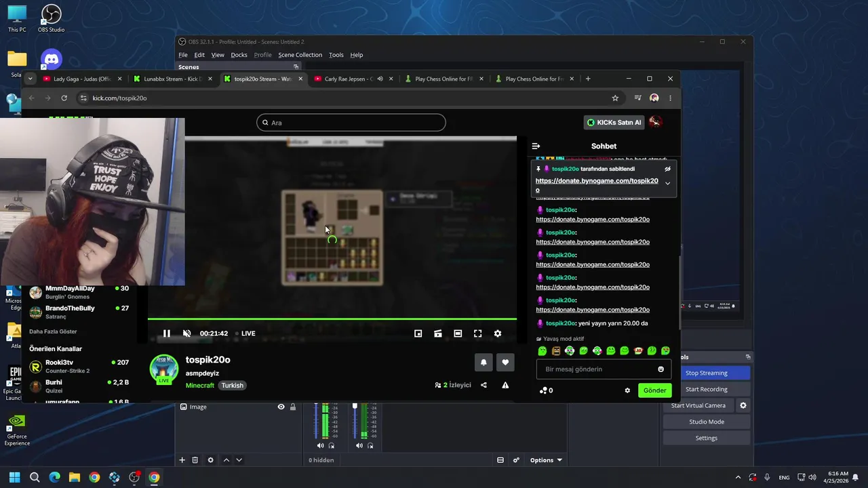868x488 pixels.
Task: Open emoji picker in chat message box
Action: 660,369
